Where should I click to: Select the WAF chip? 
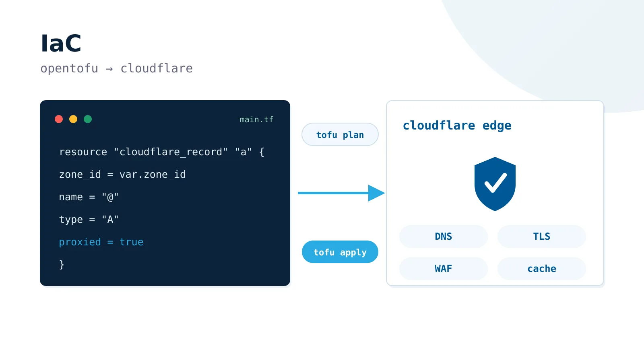tap(444, 269)
